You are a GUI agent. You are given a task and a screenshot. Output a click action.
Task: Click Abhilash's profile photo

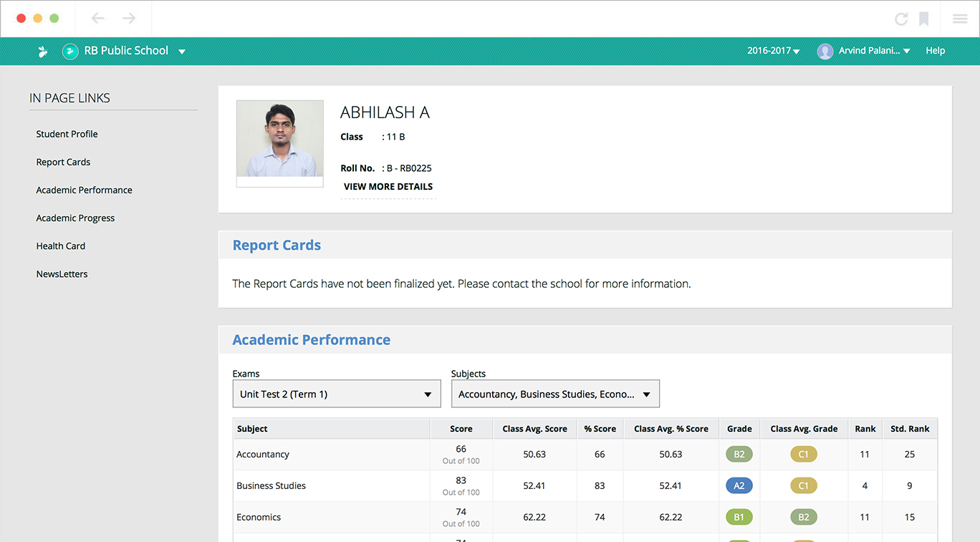tap(280, 139)
